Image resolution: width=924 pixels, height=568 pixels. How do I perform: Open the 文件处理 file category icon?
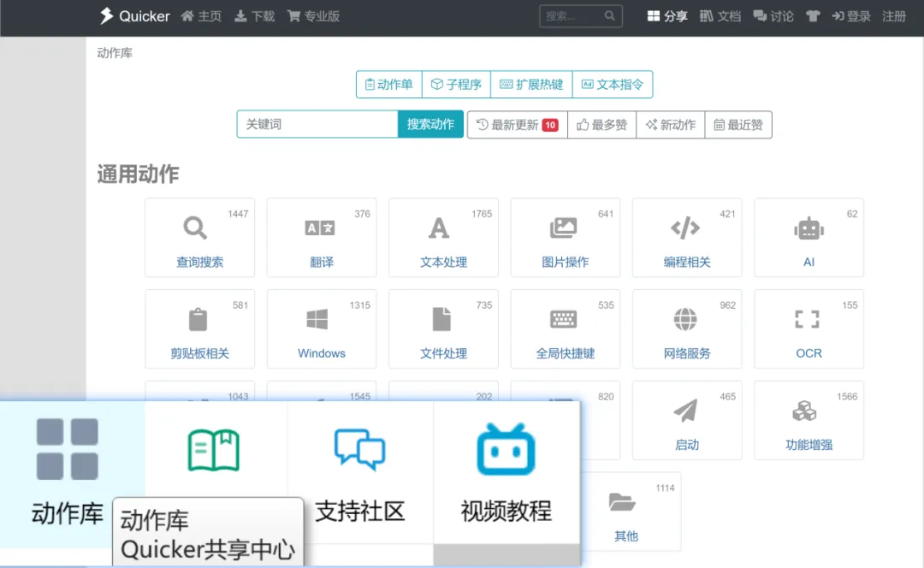click(x=441, y=319)
